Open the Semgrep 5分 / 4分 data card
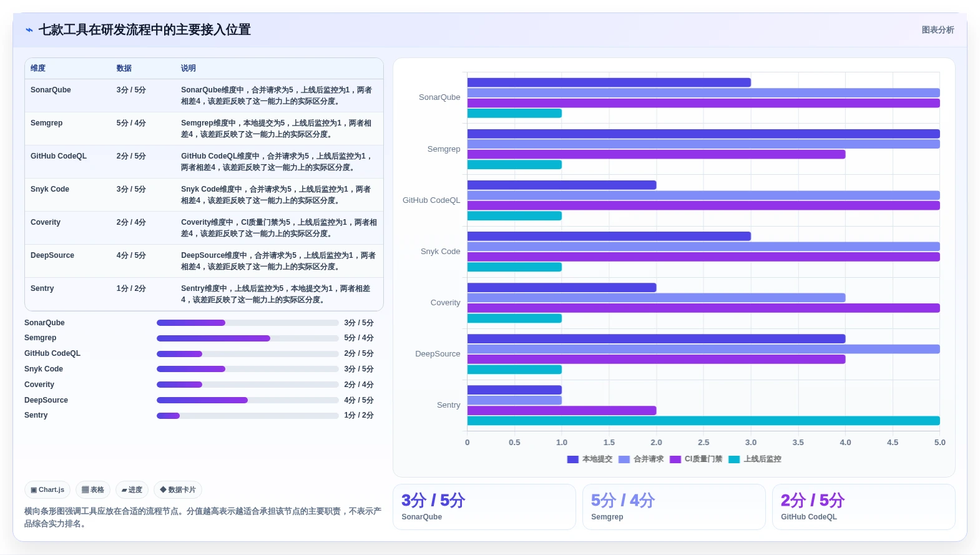980x555 pixels. 674,507
